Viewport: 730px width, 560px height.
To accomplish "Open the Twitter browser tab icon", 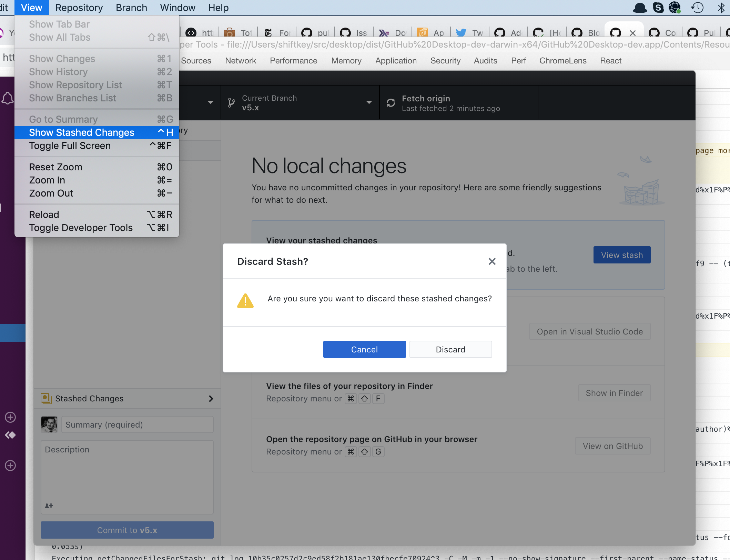I will pyautogui.click(x=461, y=32).
